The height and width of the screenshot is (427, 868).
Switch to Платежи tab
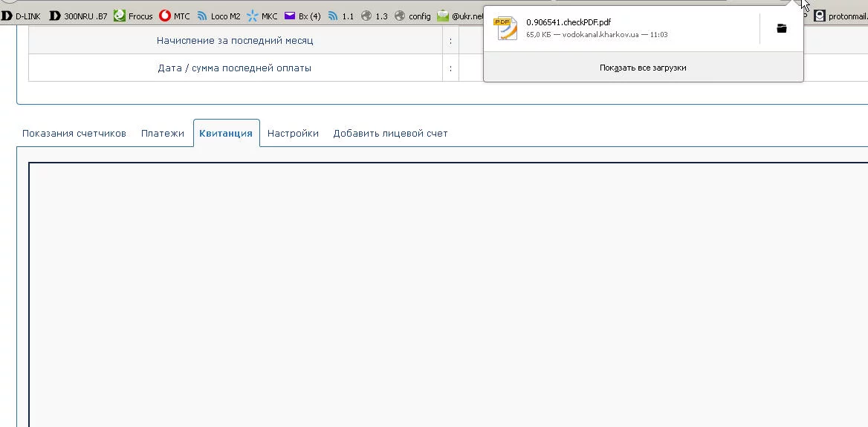[163, 134]
